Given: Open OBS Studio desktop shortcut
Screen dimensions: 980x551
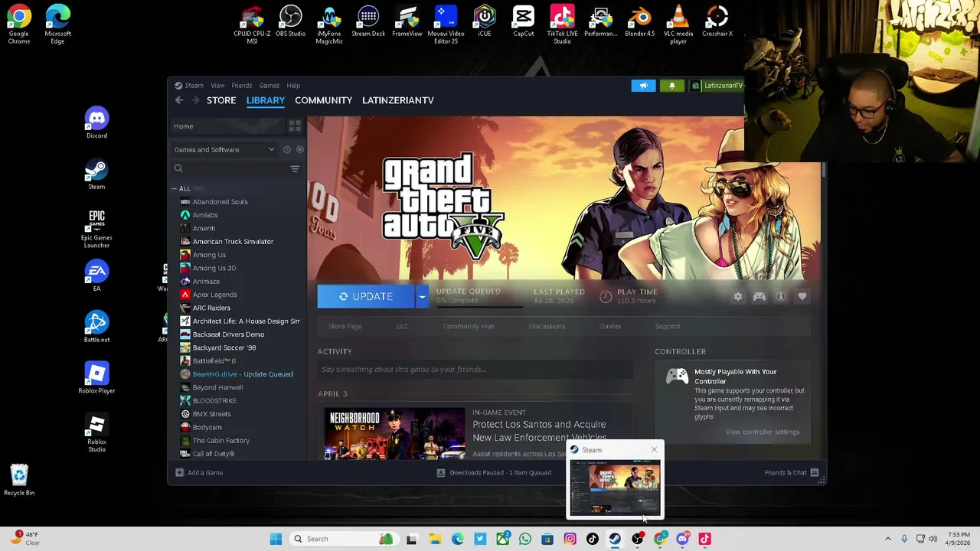Looking at the screenshot, I should pyautogui.click(x=290, y=21).
